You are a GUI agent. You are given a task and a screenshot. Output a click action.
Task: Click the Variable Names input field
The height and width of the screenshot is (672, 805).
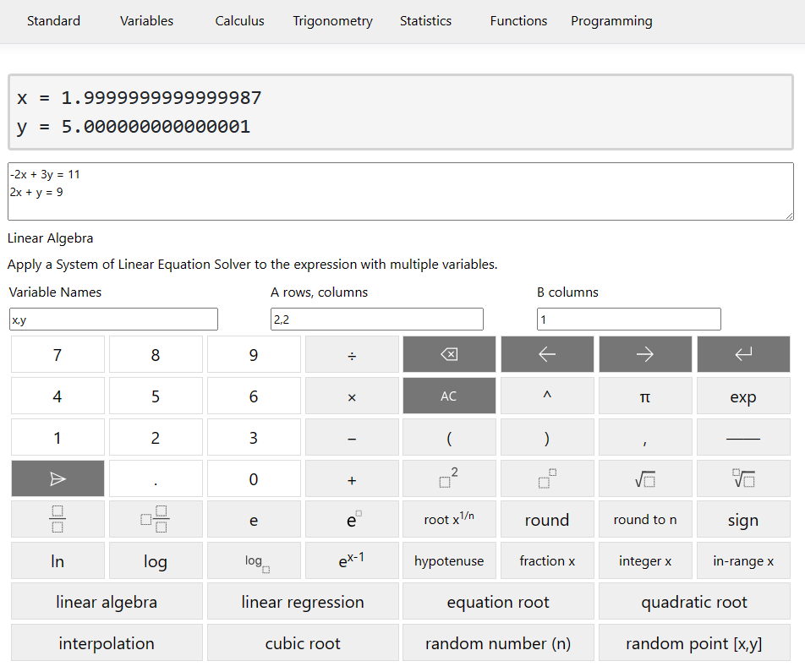pos(113,319)
